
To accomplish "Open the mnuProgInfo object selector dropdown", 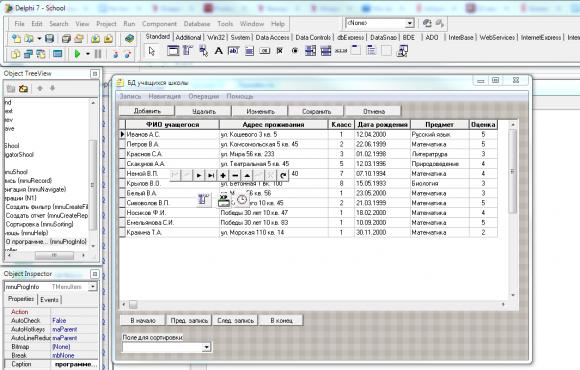I will (92, 286).
